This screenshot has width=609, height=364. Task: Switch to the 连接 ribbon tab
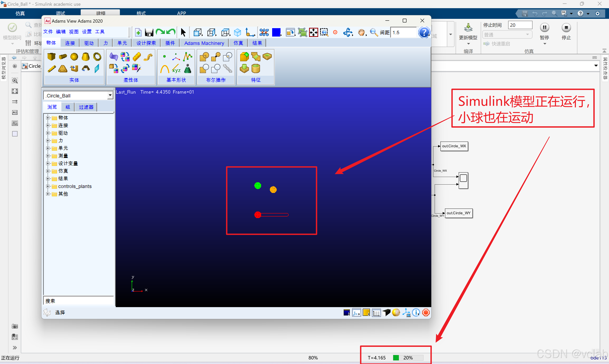tap(70, 43)
